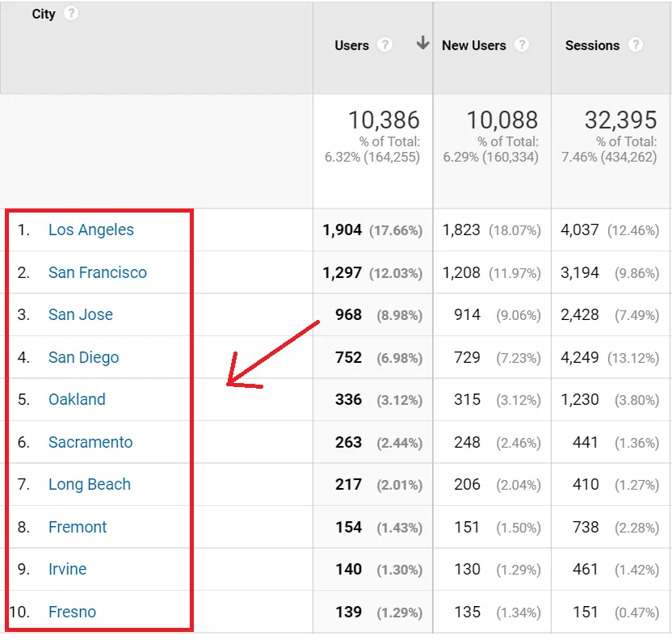672x640 pixels.
Task: Select the San Jose link
Action: pyautogui.click(x=81, y=314)
